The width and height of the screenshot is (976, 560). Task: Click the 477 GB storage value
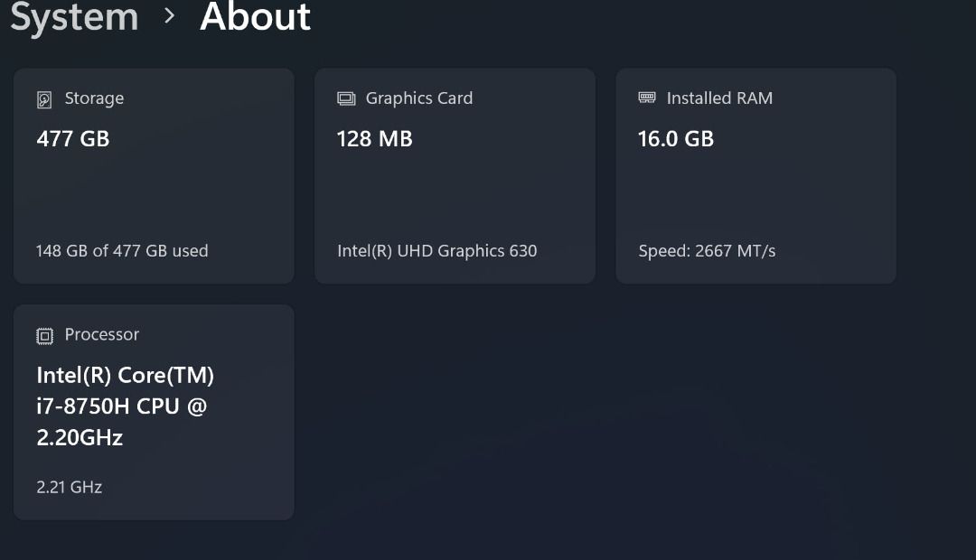click(x=73, y=139)
